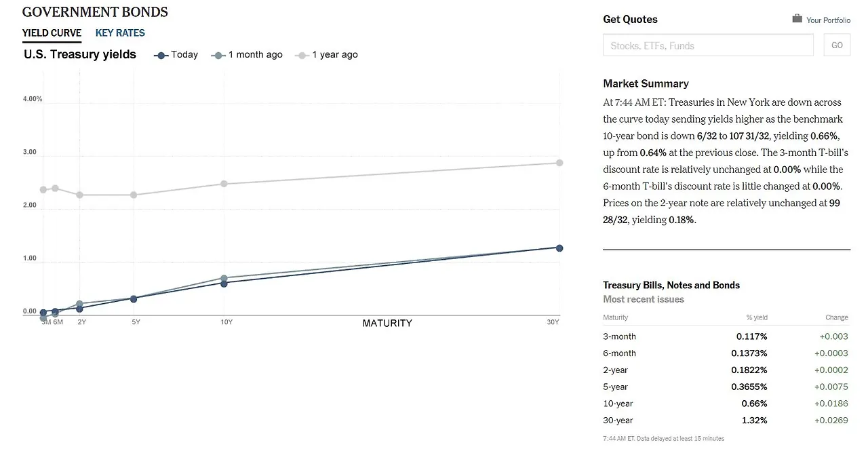Click the 0.18% yield figure in Market Summary

click(680, 219)
